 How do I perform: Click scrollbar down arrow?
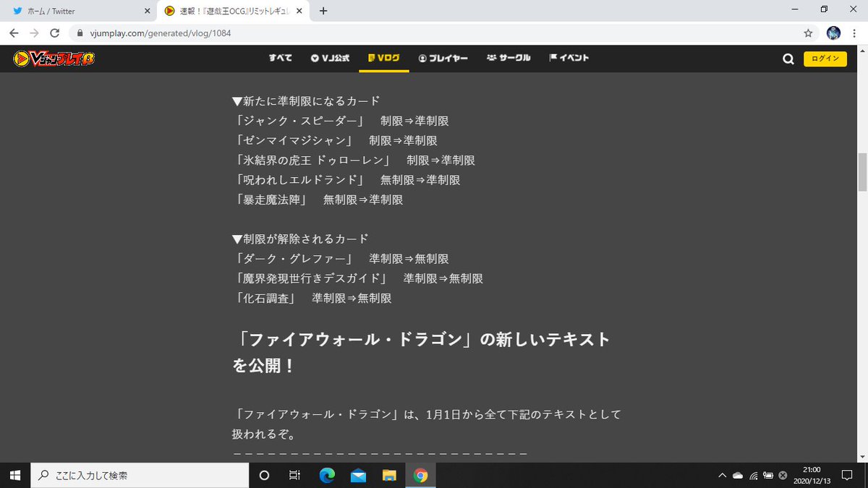click(862, 457)
